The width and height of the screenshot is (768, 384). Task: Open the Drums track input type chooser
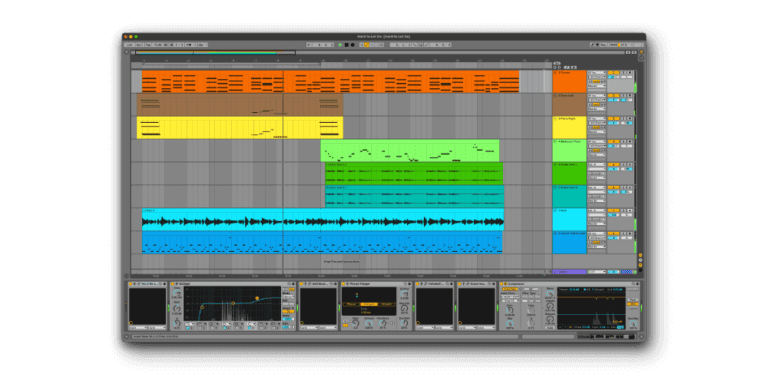tap(596, 72)
